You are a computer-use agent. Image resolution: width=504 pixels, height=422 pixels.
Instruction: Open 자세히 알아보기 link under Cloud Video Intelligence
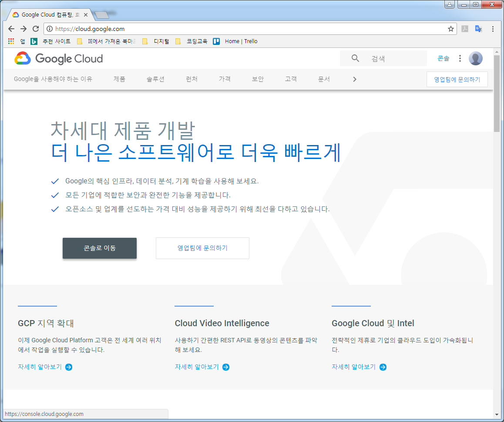[197, 367]
